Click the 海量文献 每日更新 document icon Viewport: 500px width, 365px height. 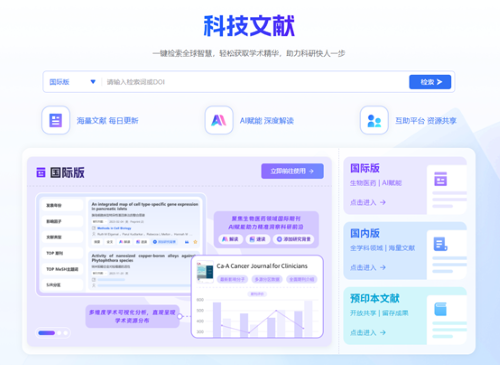point(56,120)
